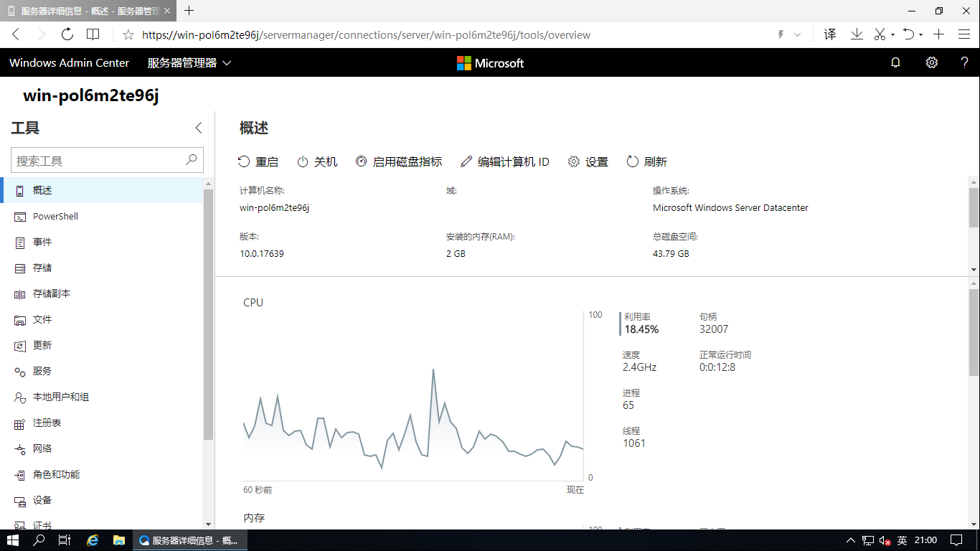This screenshot has width=980, height=551.
Task: Open a new browser tab
Action: point(189,11)
